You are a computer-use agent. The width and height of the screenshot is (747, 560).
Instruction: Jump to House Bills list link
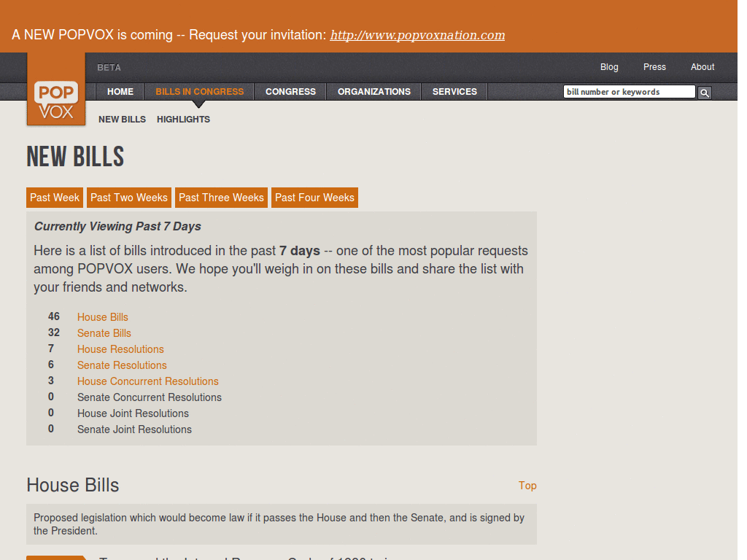tap(102, 317)
